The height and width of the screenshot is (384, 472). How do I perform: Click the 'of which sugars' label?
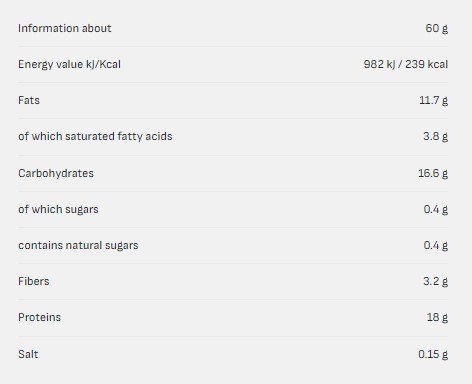tap(58, 209)
